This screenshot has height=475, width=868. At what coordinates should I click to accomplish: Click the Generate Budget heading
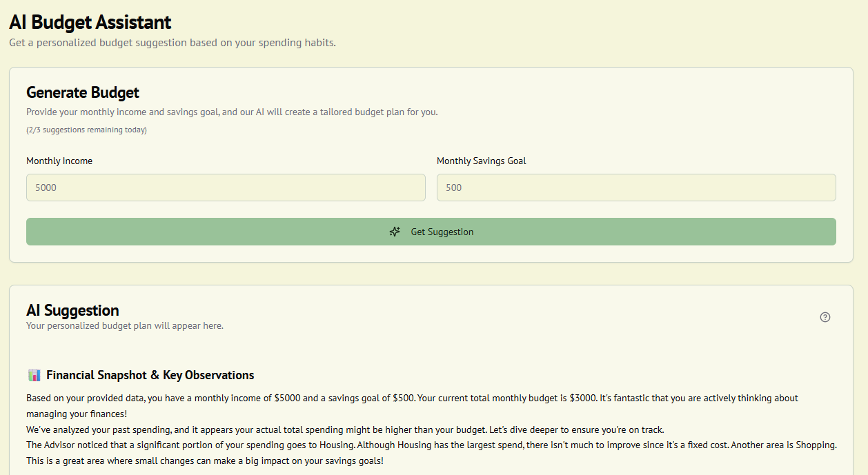pyautogui.click(x=83, y=92)
